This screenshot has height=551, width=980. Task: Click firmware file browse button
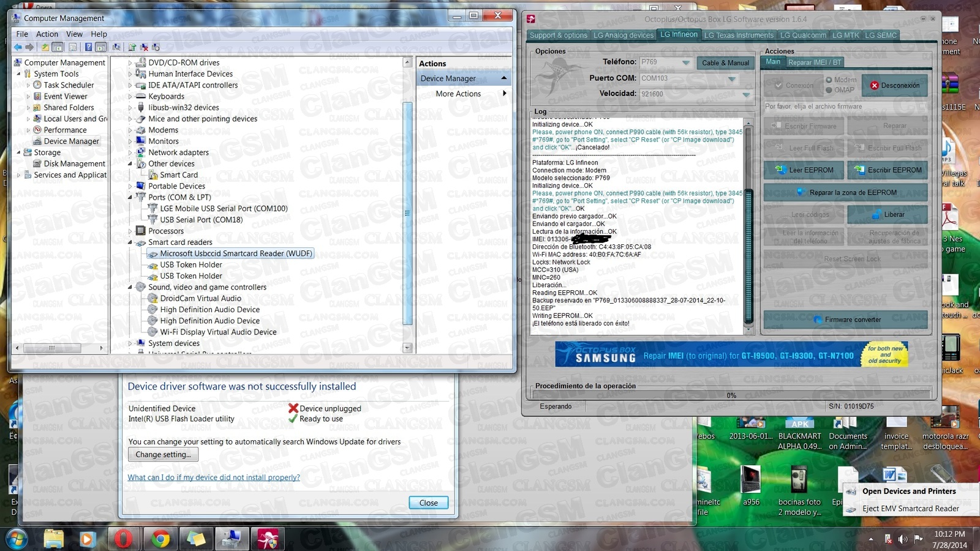click(922, 107)
